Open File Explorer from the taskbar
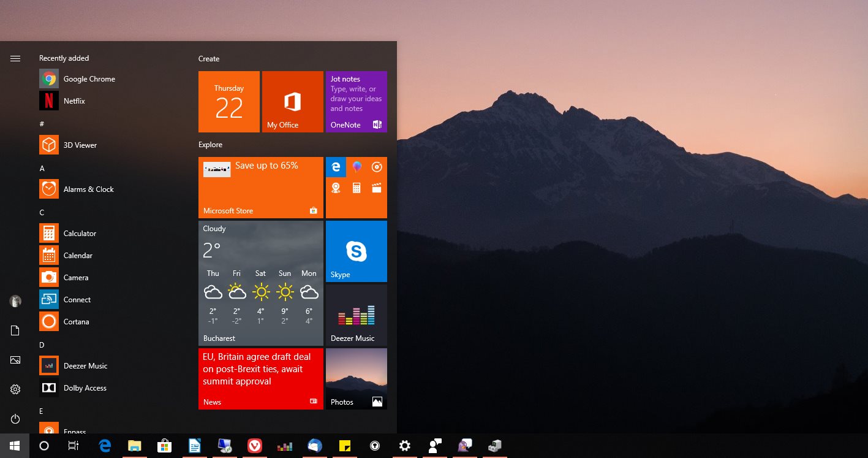Screen dimensions: 868x458 (135, 446)
